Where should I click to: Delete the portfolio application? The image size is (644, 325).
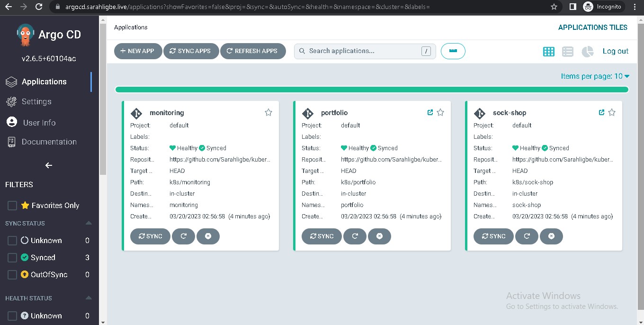379,236
